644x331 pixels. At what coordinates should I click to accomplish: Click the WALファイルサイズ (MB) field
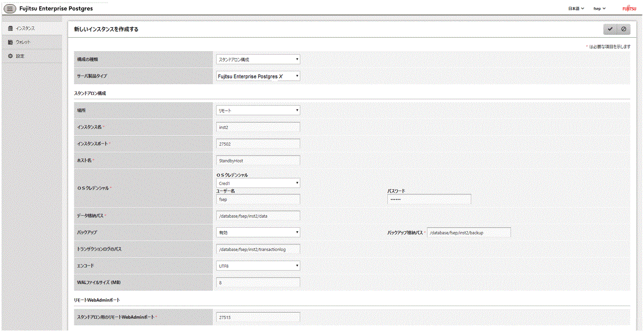258,282
